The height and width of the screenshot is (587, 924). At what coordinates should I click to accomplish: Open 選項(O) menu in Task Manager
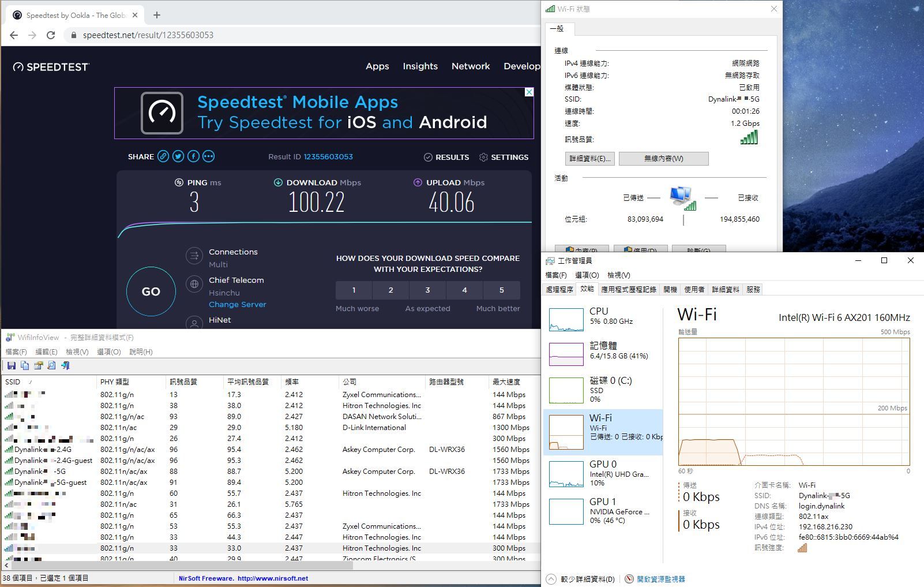coord(587,275)
